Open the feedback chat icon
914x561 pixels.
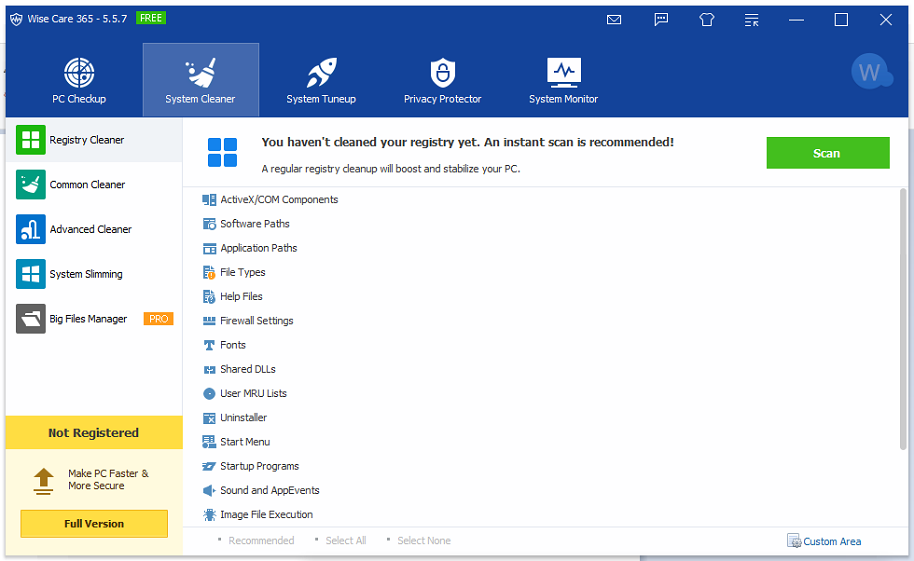pyautogui.click(x=661, y=20)
